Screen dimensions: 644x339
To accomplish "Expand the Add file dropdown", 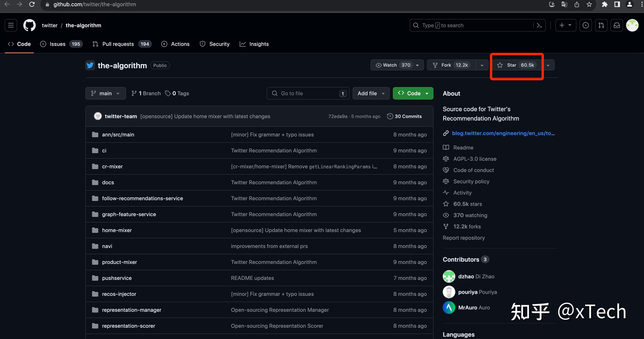I will tap(371, 93).
